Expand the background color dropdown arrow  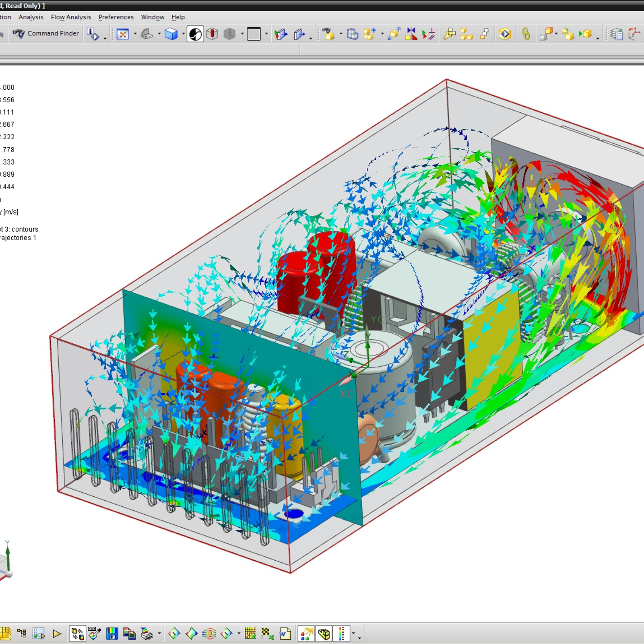coord(266,34)
